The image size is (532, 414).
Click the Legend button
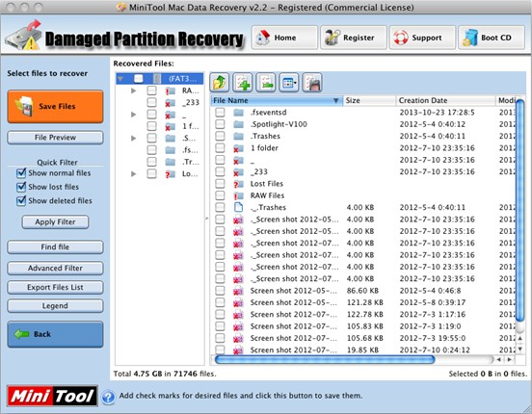coord(55,306)
